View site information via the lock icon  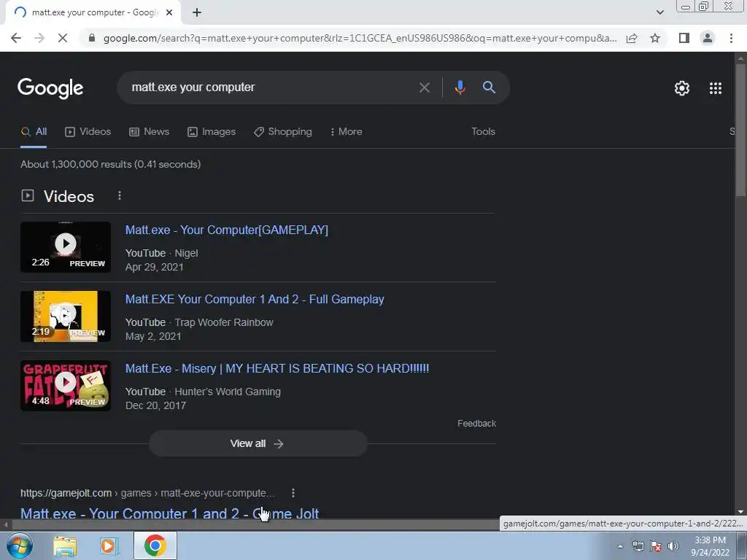click(92, 38)
